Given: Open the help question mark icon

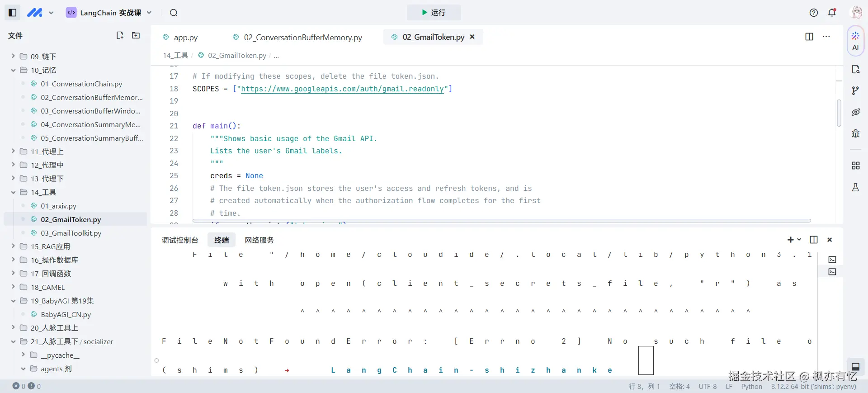Looking at the screenshot, I should click(814, 13).
